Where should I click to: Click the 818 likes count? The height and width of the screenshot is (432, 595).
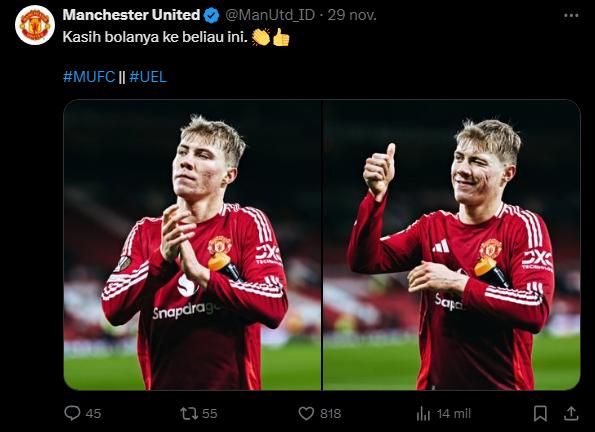point(331,413)
